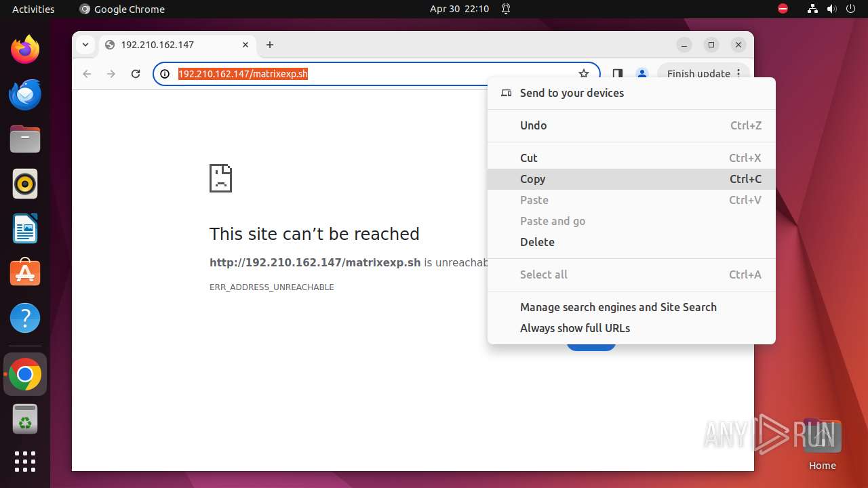View site information icon in address bar

pos(165,74)
